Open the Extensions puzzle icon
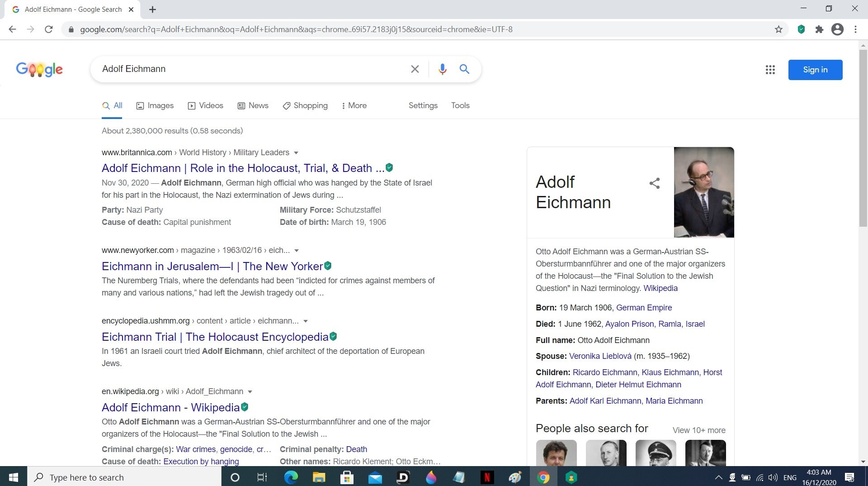This screenshot has height=486, width=868. [x=819, y=29]
